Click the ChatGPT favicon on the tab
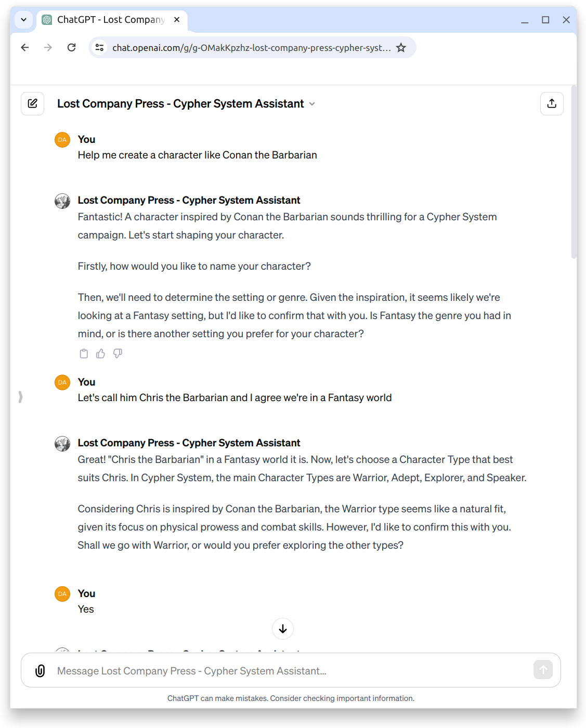This screenshot has height=728, width=586. (x=47, y=20)
